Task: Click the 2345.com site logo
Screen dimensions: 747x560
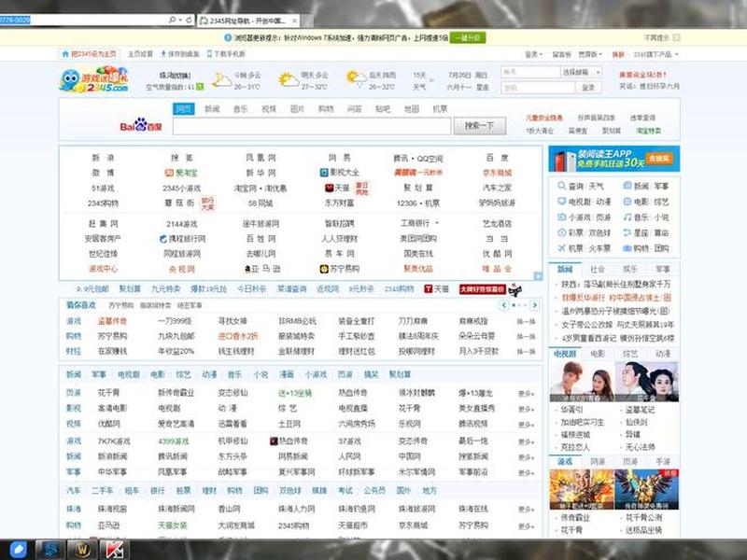Action: click(94, 79)
